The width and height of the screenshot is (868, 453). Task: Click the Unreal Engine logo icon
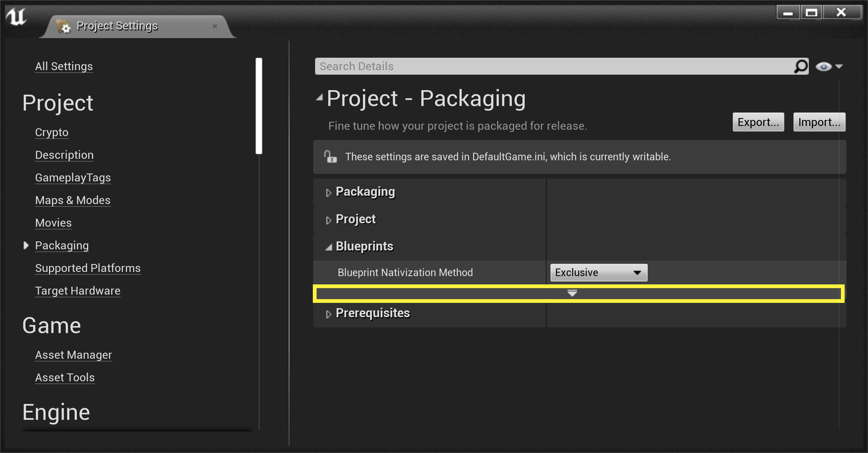coord(16,17)
